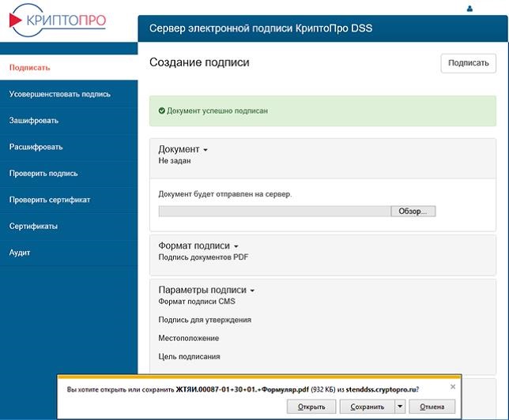
Task: Click Отмена in download prompt
Action: [x=432, y=407]
